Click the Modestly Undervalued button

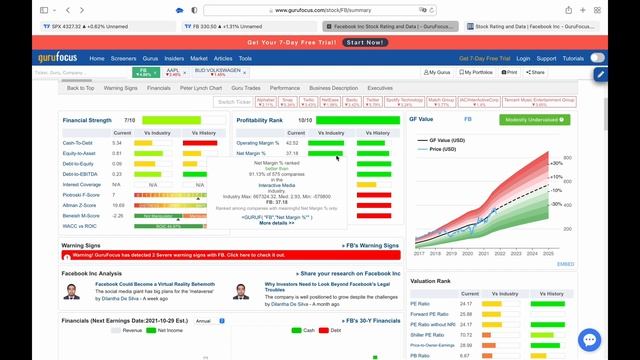(535, 120)
